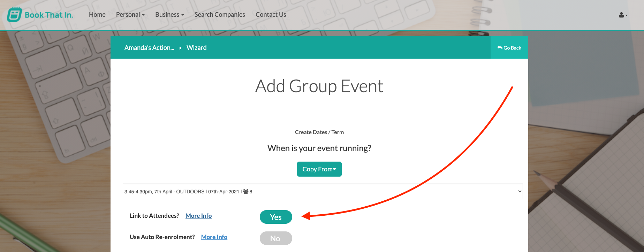The width and height of the screenshot is (644, 252).
Task: Open More Info for Link to Attendees
Action: 199,216
